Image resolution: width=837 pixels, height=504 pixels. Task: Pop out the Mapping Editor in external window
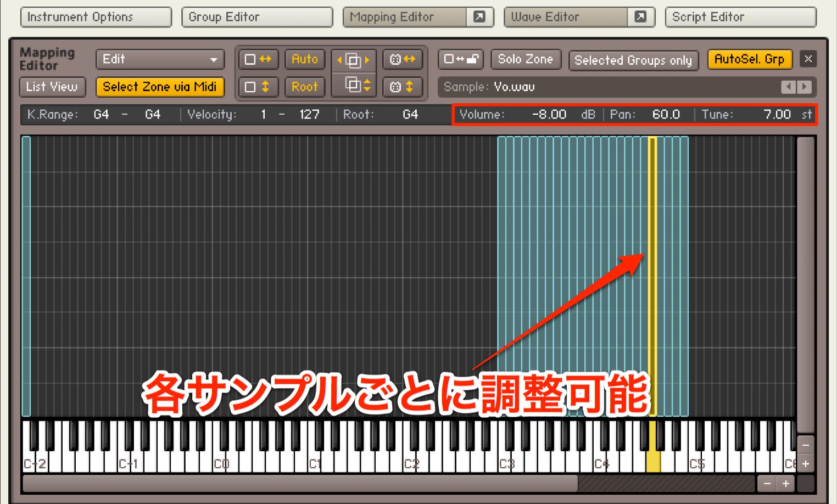[479, 17]
